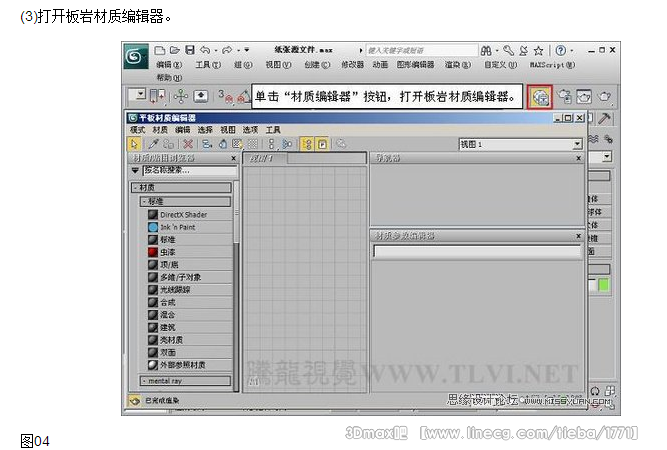The width and height of the screenshot is (667, 450).
Task: Click the rendering-complete status icon bottom left
Action: point(135,400)
